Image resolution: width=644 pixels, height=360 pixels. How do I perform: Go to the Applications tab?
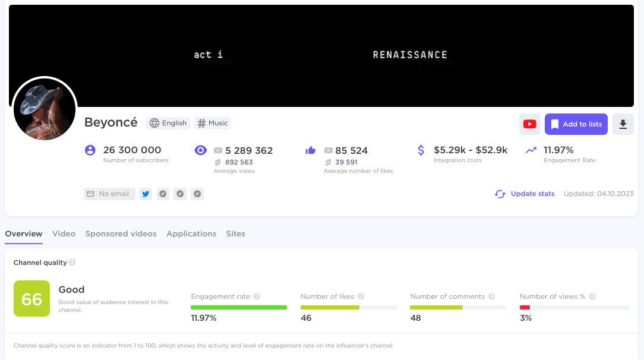click(191, 233)
